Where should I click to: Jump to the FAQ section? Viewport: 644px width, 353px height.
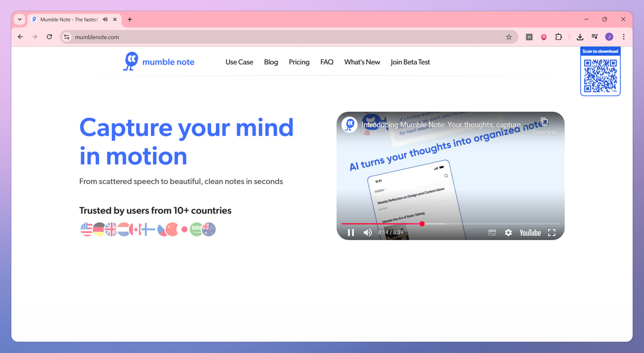click(327, 62)
